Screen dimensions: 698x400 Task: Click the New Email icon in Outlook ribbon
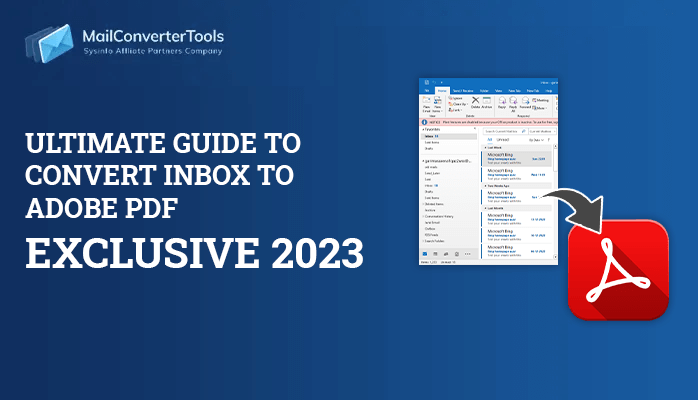point(426,100)
